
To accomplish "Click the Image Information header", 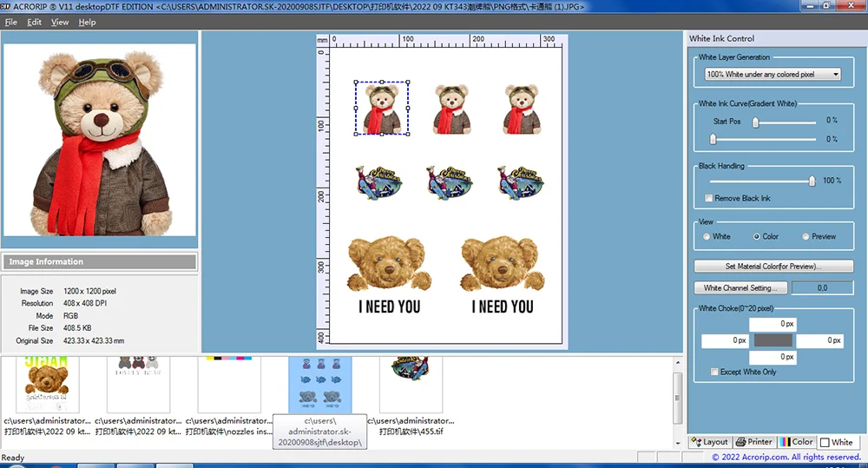I will 100,261.
